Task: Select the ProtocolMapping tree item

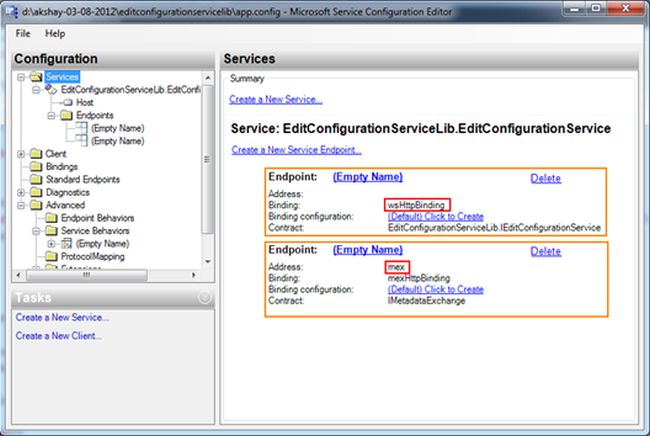Action: pos(92,257)
